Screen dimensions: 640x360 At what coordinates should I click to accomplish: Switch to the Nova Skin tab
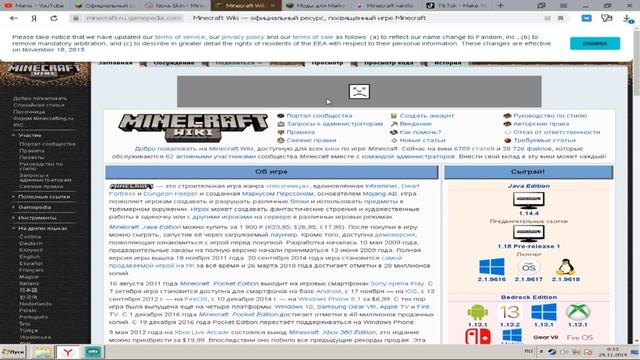coord(176,6)
